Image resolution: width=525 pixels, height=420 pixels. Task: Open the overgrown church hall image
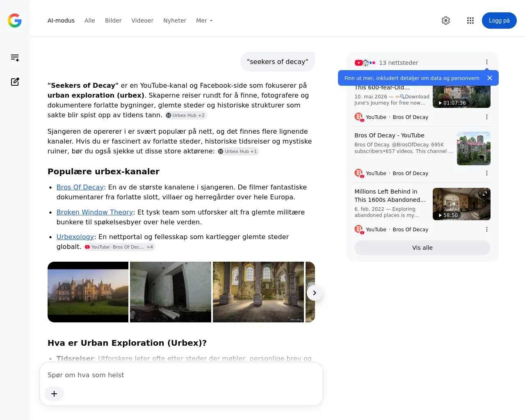coord(258,292)
